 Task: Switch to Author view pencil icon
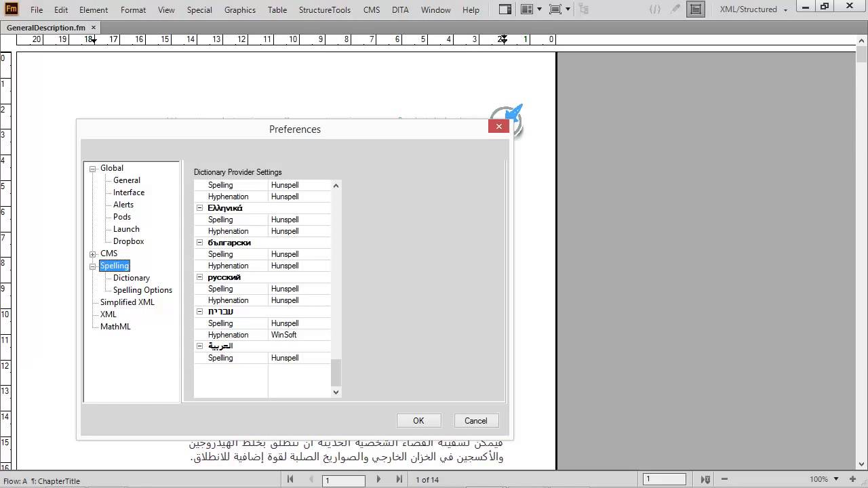point(675,9)
